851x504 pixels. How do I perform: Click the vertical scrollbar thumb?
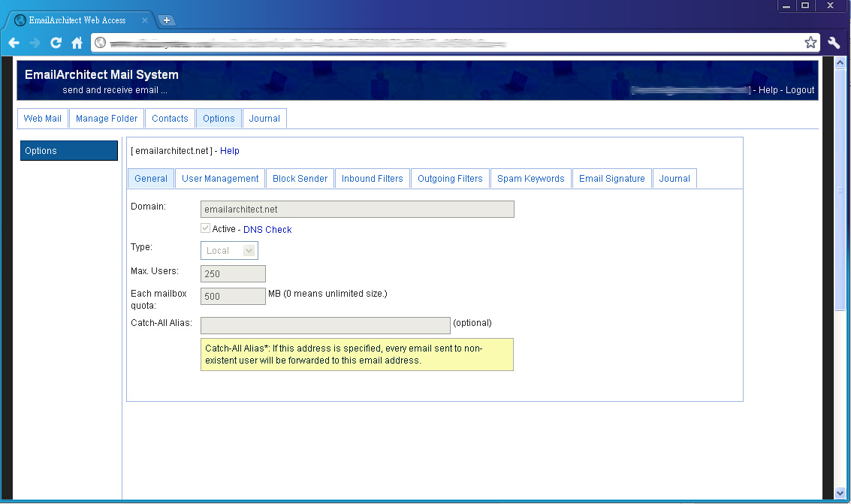pyautogui.click(x=840, y=190)
